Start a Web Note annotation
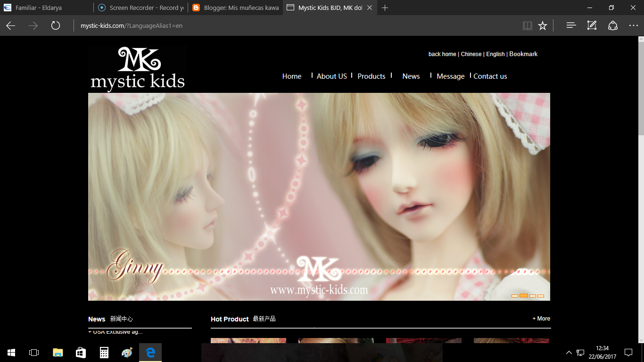The image size is (644, 362). click(x=591, y=25)
